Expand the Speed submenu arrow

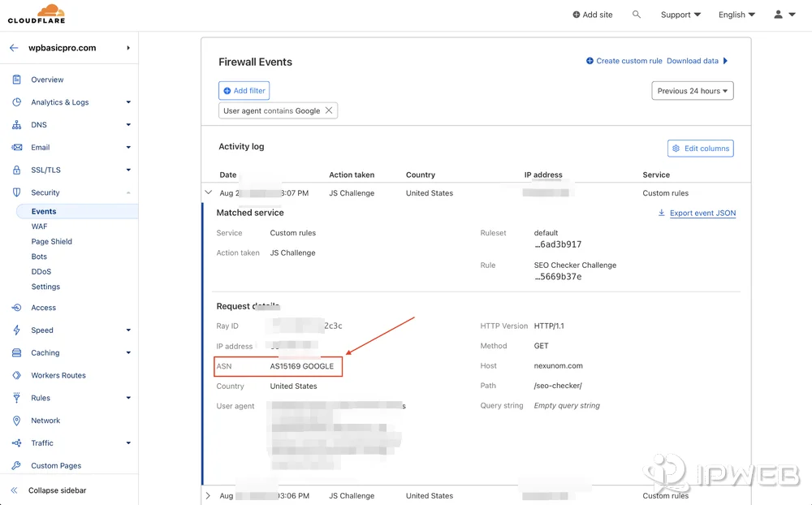tap(128, 330)
